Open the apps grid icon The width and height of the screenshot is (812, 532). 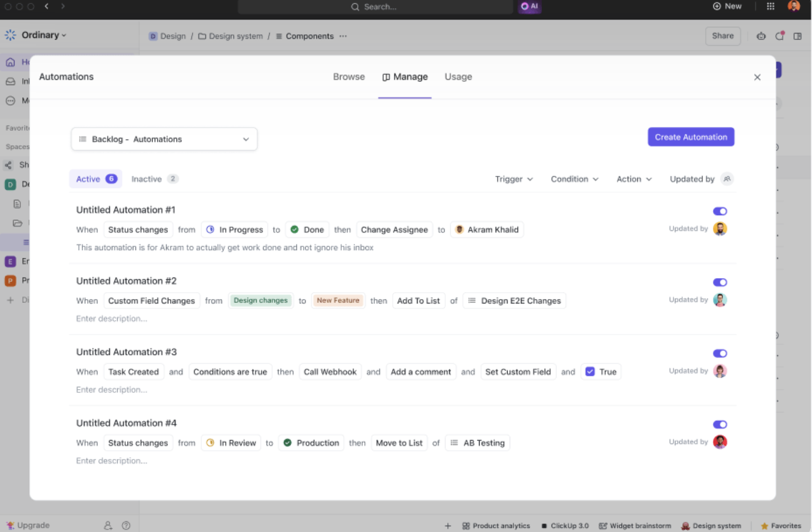[x=770, y=6]
